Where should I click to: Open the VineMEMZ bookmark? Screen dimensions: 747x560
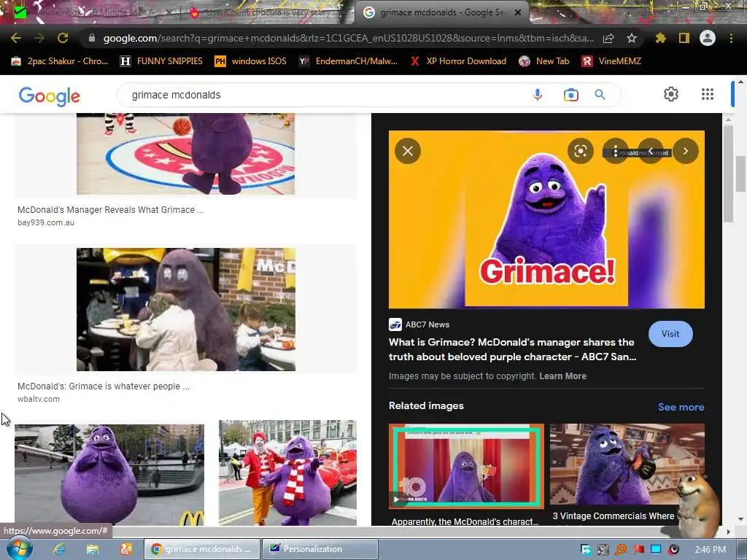pyautogui.click(x=612, y=61)
